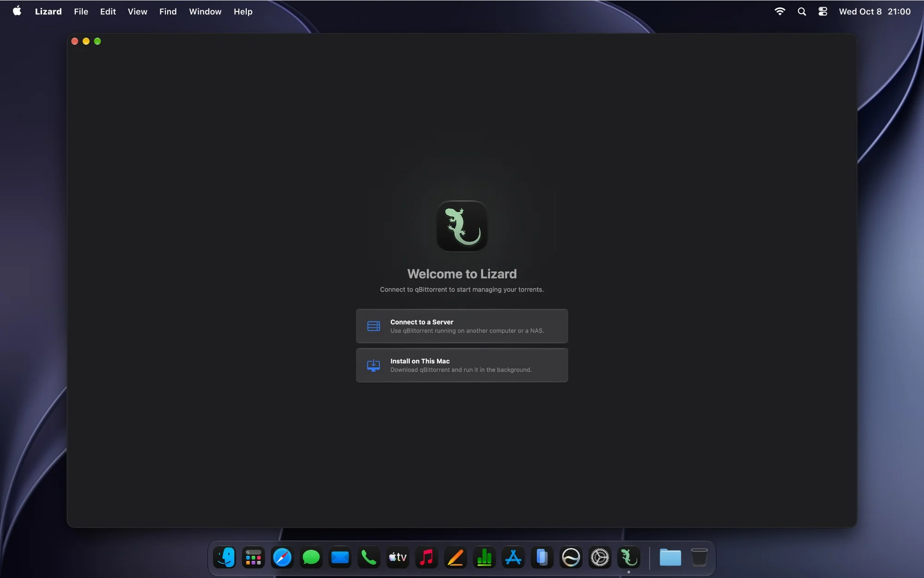Open the View menu
924x578 pixels.
[x=137, y=12]
